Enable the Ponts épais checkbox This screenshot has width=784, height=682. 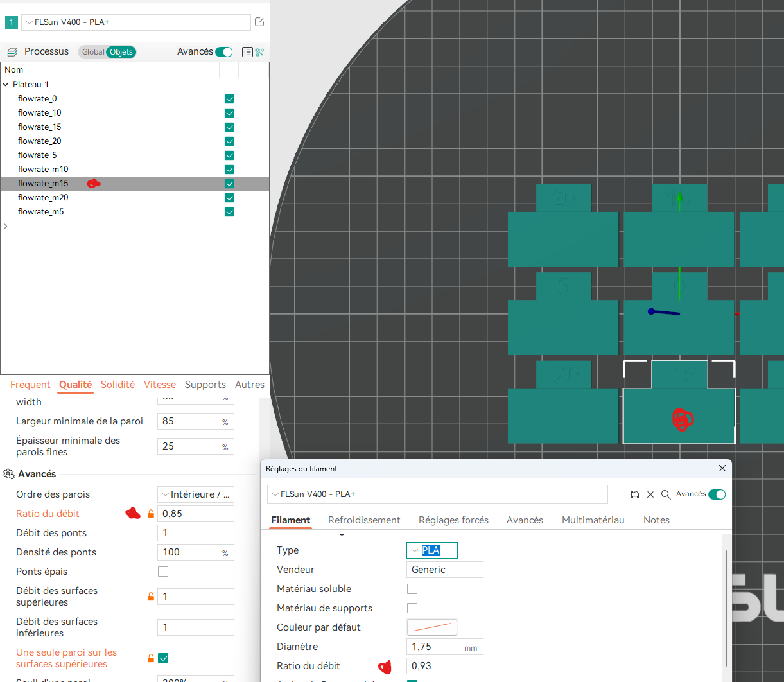(x=163, y=572)
